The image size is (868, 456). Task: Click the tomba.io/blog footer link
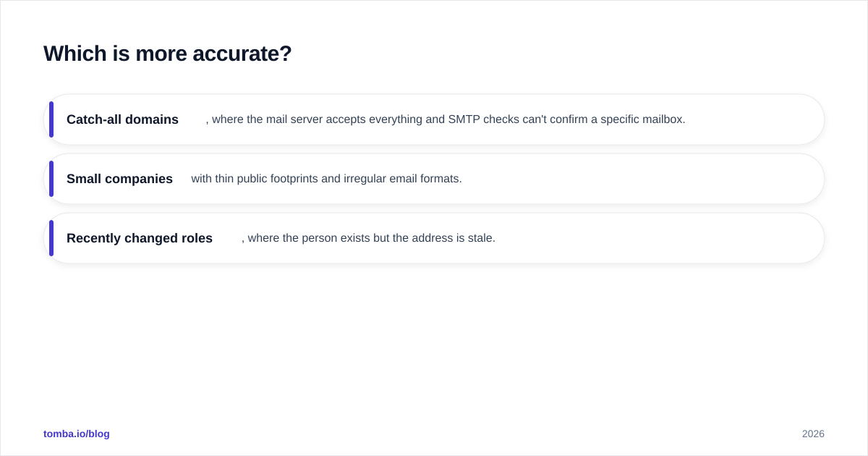(x=77, y=434)
